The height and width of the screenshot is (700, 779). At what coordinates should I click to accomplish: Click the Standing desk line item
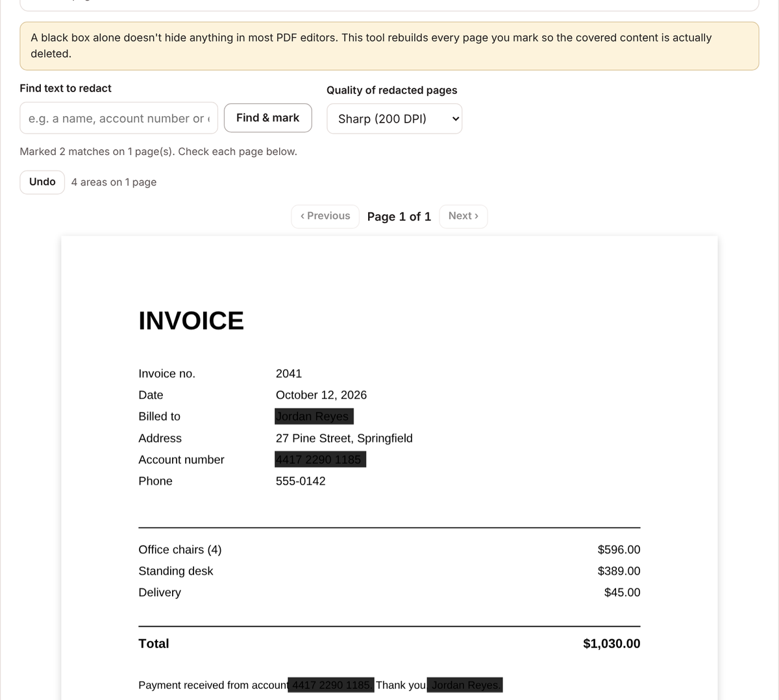click(176, 572)
